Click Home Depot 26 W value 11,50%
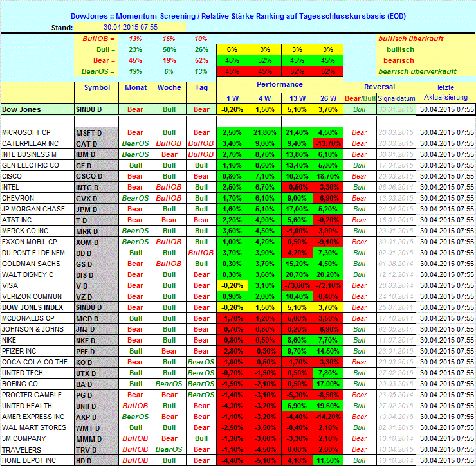Image resolution: width=476 pixels, height=466 pixels. coord(328,460)
